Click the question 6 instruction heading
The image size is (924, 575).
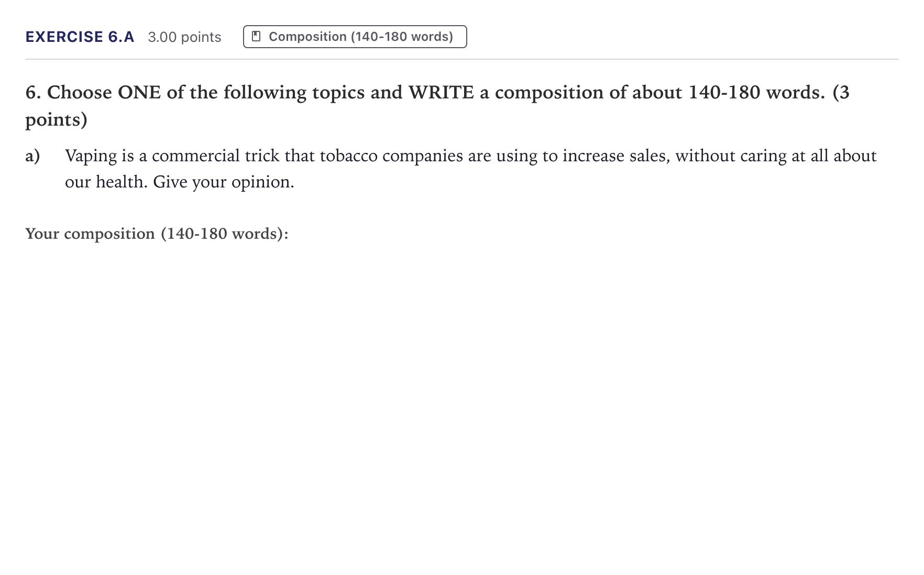click(437, 106)
